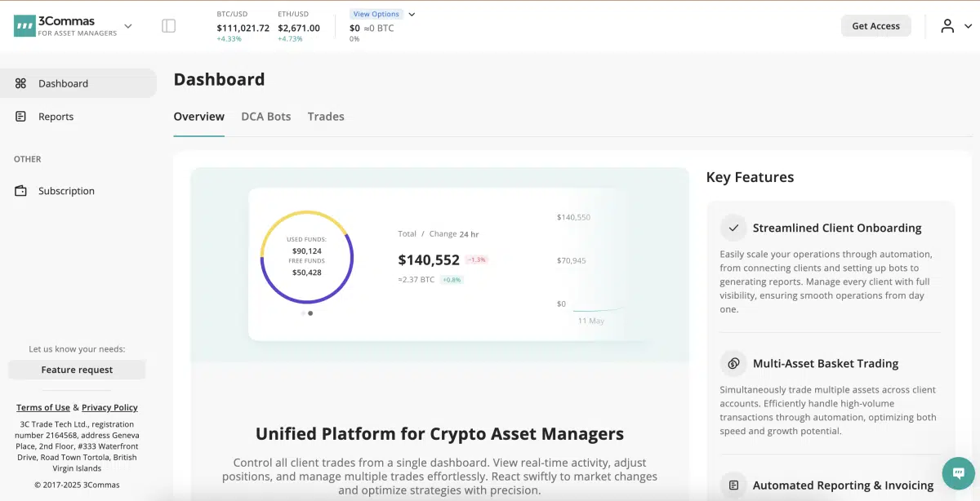Click the Multi-Asset Basket Trading icon
Screen dimensions: 980x501
[733, 363]
